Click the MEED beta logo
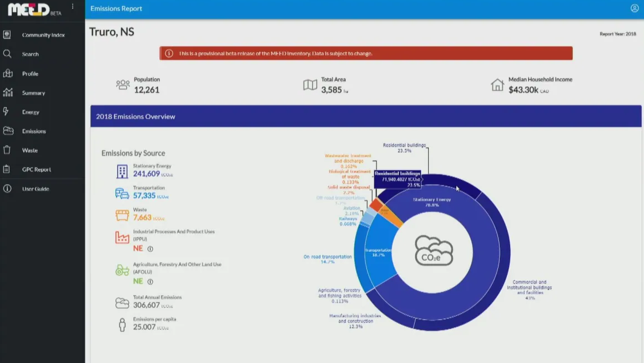 pyautogui.click(x=34, y=9)
